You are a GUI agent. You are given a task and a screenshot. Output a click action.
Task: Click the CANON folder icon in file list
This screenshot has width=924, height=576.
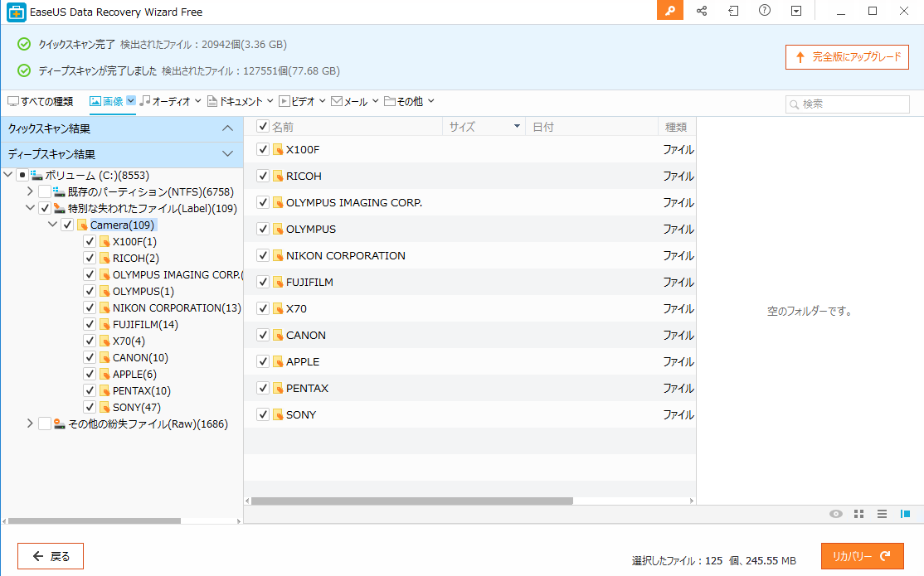pos(278,335)
